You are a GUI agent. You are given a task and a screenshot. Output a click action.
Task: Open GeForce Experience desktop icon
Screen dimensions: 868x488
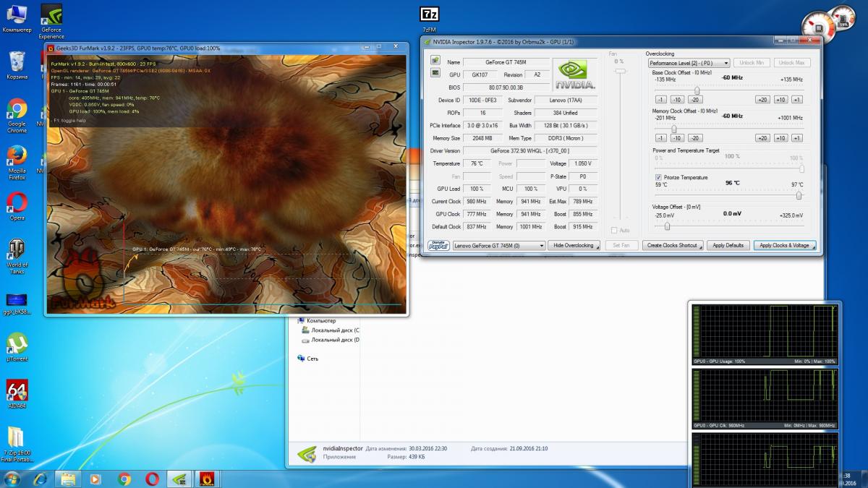click(51, 21)
